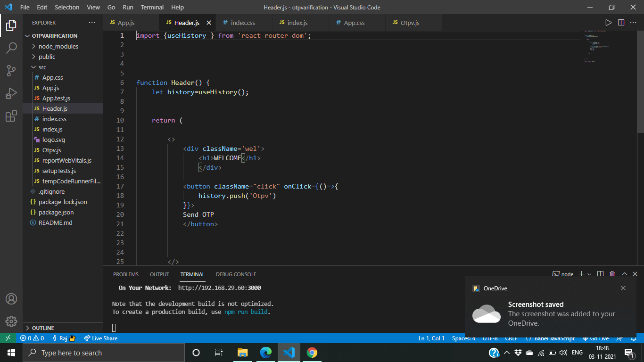Image resolution: width=644 pixels, height=362 pixels.
Task: Switch the editor to Otpv.js tab
Action: (x=410, y=22)
